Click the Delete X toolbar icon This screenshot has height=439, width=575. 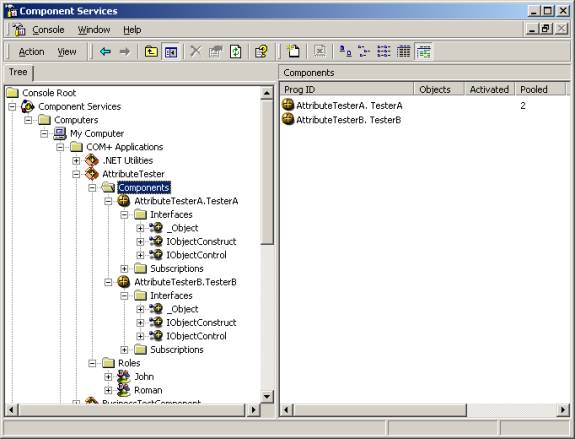[x=196, y=52]
